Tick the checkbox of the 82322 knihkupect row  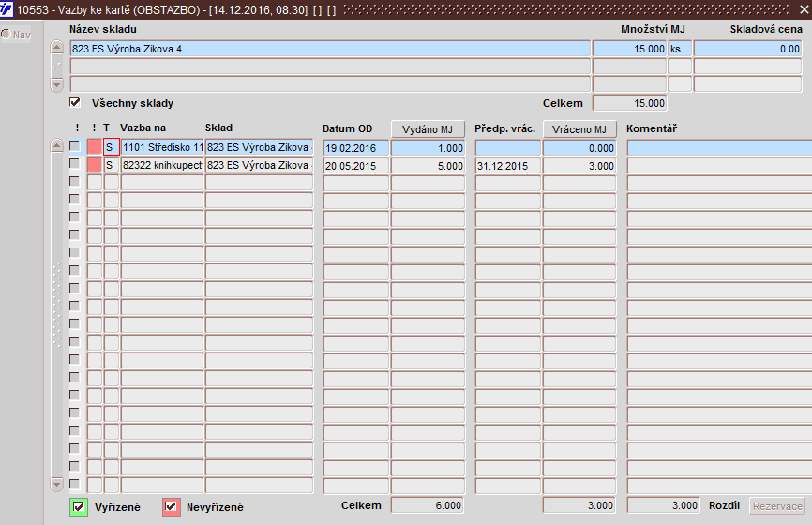tap(75, 164)
